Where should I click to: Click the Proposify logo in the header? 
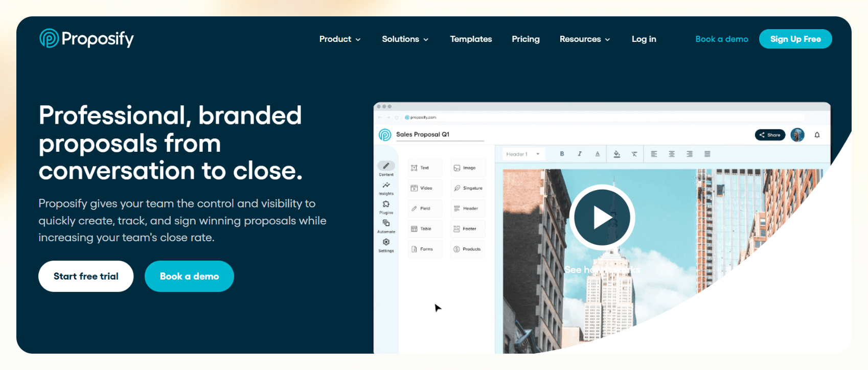(x=86, y=38)
